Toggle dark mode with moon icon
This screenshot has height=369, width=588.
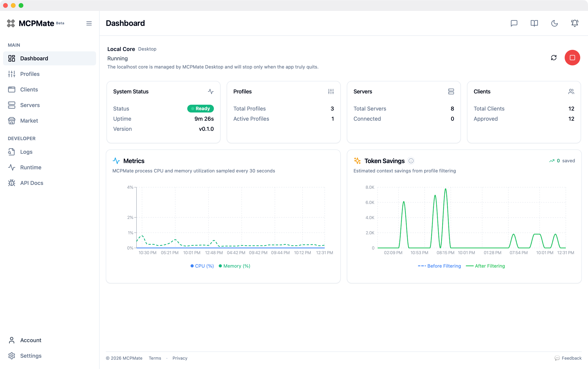coord(555,23)
